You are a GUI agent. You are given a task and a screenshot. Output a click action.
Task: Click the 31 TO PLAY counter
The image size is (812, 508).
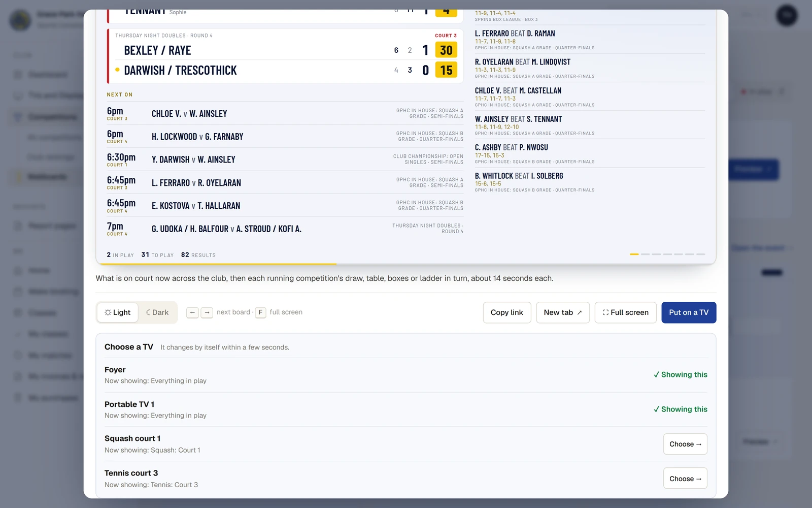tap(157, 255)
